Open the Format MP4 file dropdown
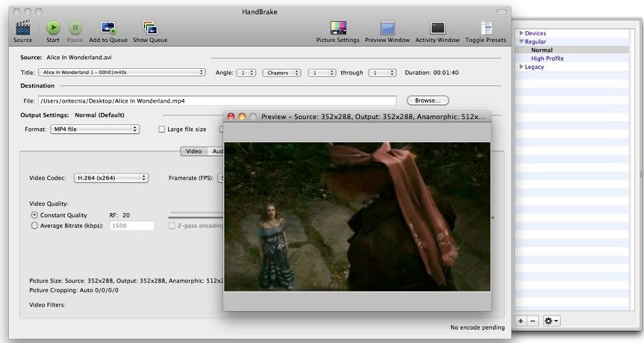 tap(95, 129)
